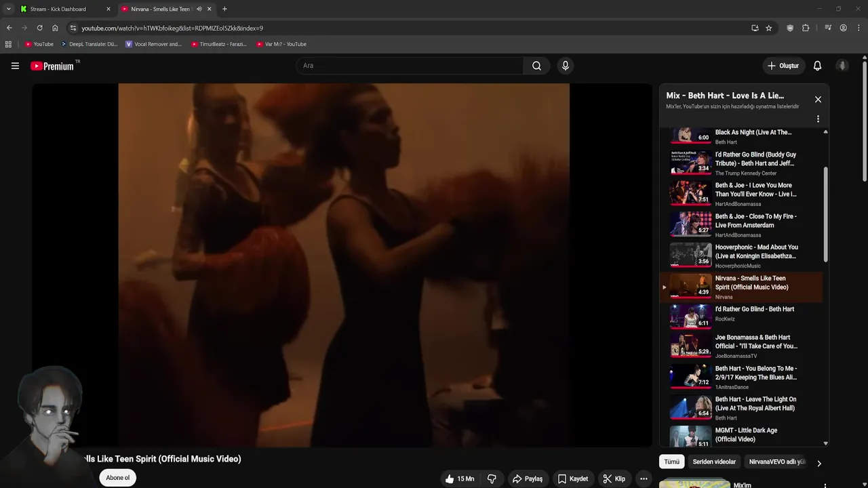Like the video with thumbs up
This screenshot has height=488, width=868.
[x=459, y=479]
